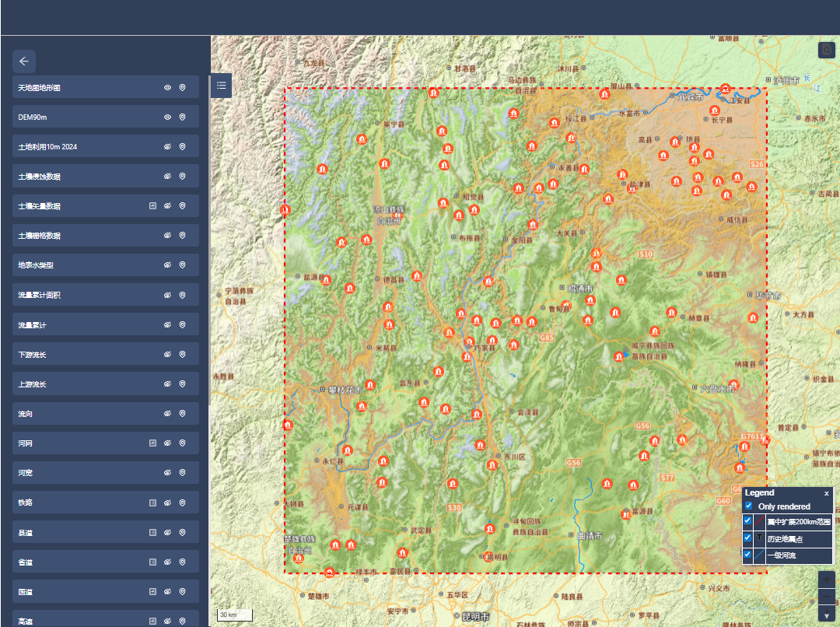This screenshot has height=627, width=840.
Task: Click the down arrow map control
Action: pos(827,615)
